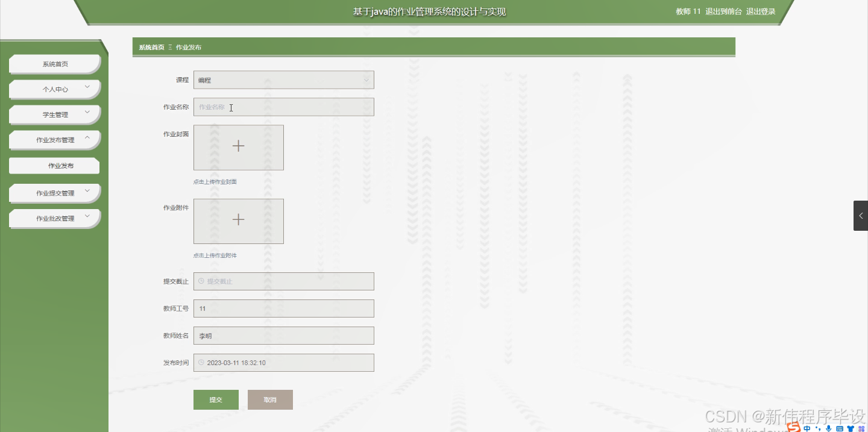Screen dimensions: 868x432
Task: Click the 教师工号 field showing 11
Action: point(283,308)
